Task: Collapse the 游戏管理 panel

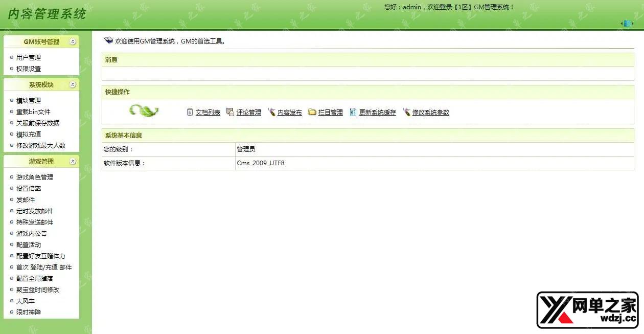Action: [x=73, y=161]
